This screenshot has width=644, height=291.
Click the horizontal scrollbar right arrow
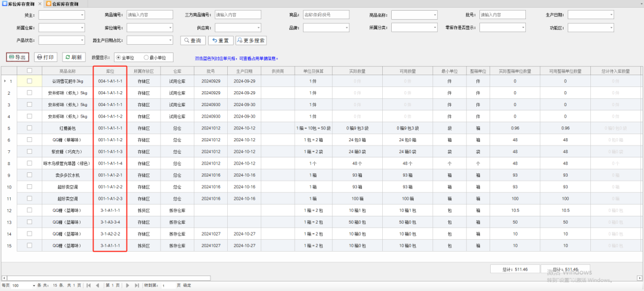click(x=639, y=278)
